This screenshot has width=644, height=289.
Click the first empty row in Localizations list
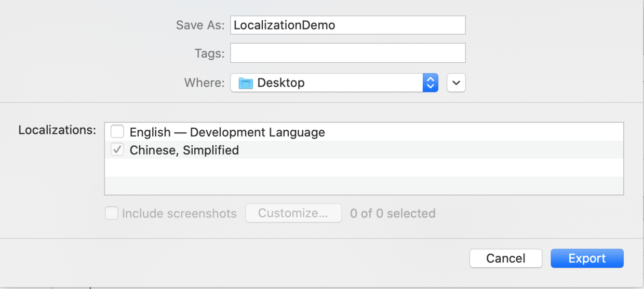(x=364, y=168)
